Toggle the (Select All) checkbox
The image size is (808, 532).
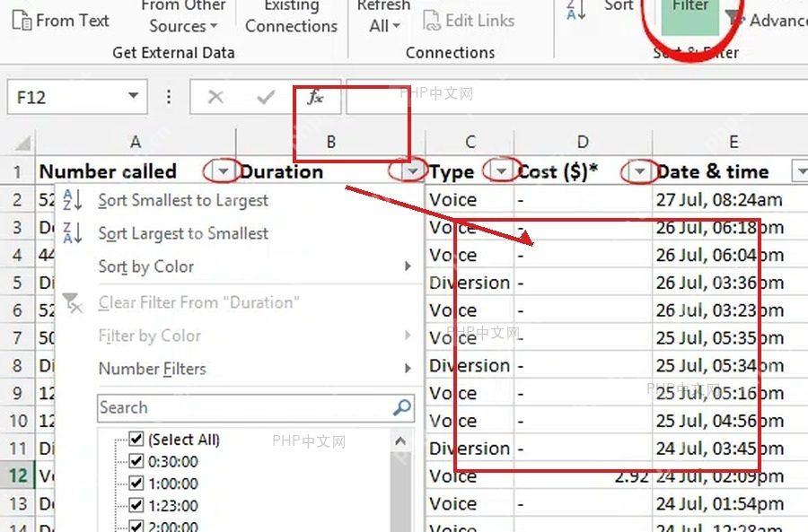point(136,439)
